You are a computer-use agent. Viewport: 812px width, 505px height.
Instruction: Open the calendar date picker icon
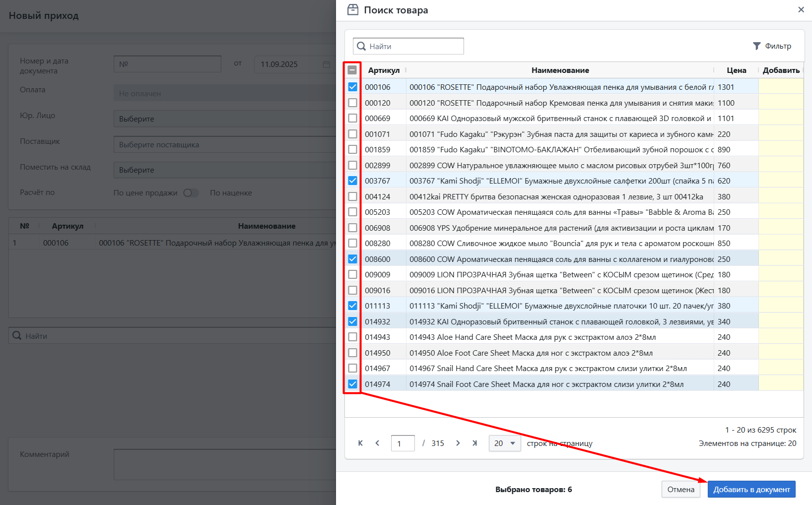pos(326,64)
